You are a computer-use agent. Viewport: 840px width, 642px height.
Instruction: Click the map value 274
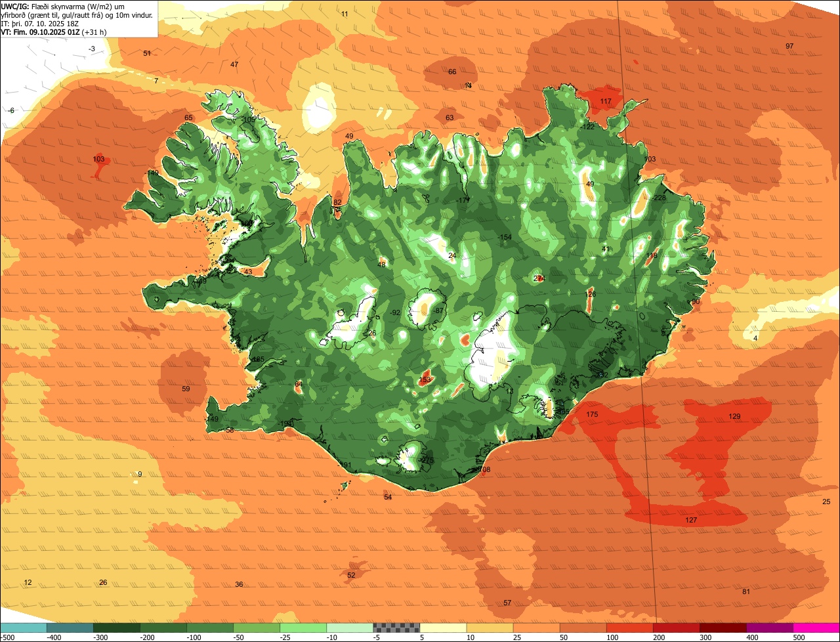539,279
